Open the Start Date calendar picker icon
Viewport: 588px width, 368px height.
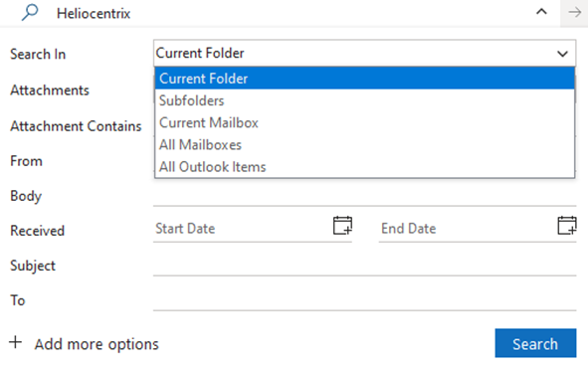tap(342, 226)
